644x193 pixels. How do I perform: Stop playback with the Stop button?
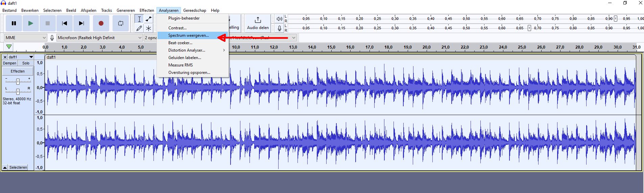tap(48, 23)
